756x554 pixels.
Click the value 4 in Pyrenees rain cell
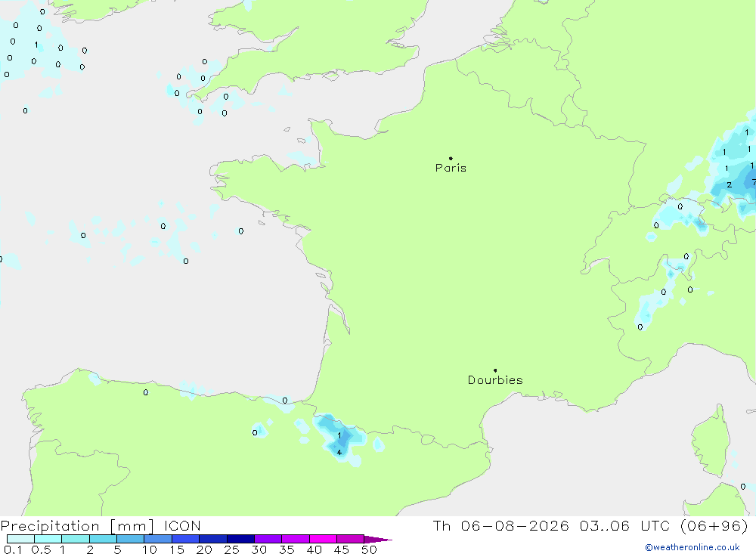point(339,452)
